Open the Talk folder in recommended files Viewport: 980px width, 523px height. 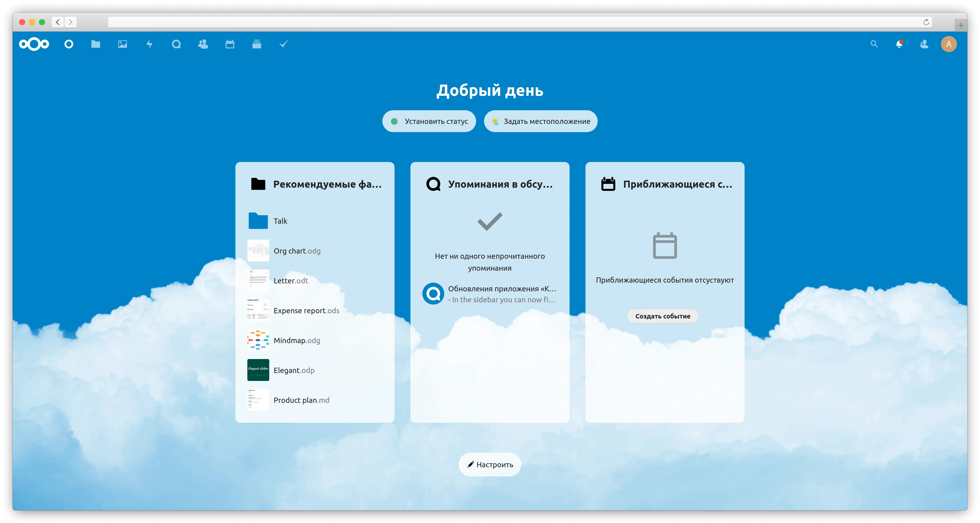(280, 221)
